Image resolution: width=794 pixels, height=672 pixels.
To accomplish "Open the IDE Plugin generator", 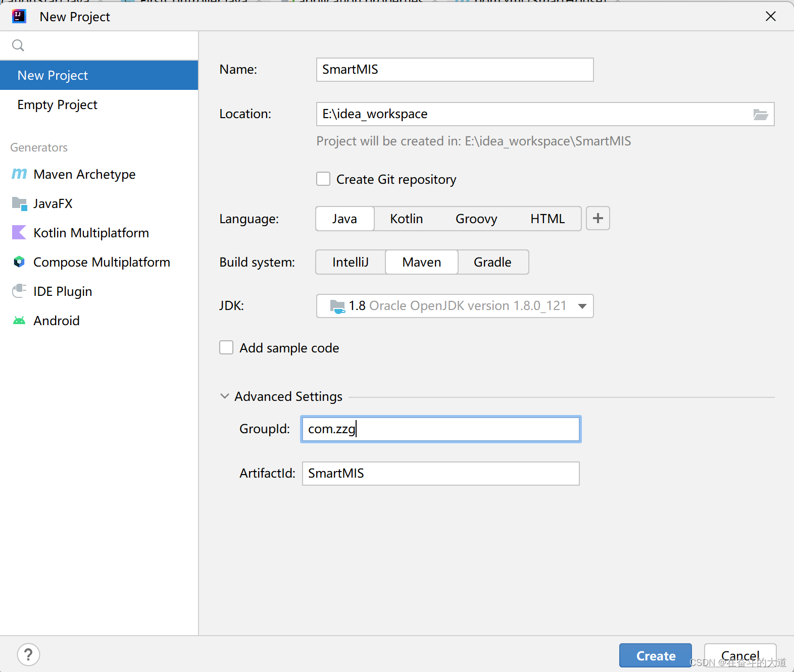I will point(99,291).
